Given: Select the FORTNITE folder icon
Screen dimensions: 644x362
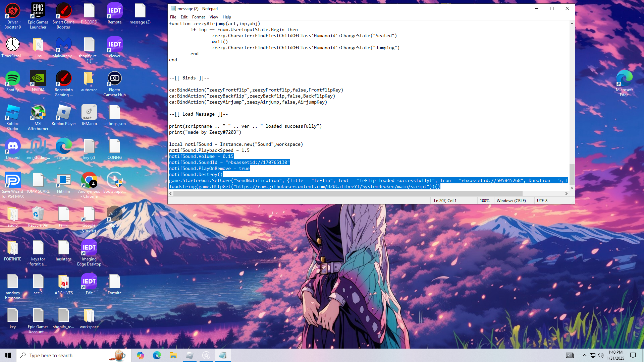Looking at the screenshot, I should coord(13,251).
